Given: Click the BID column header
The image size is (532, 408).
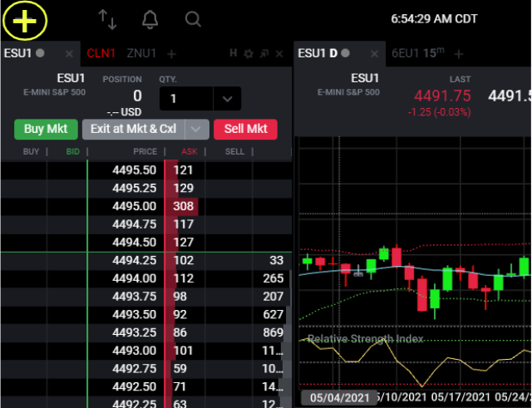Looking at the screenshot, I should click(x=72, y=151).
